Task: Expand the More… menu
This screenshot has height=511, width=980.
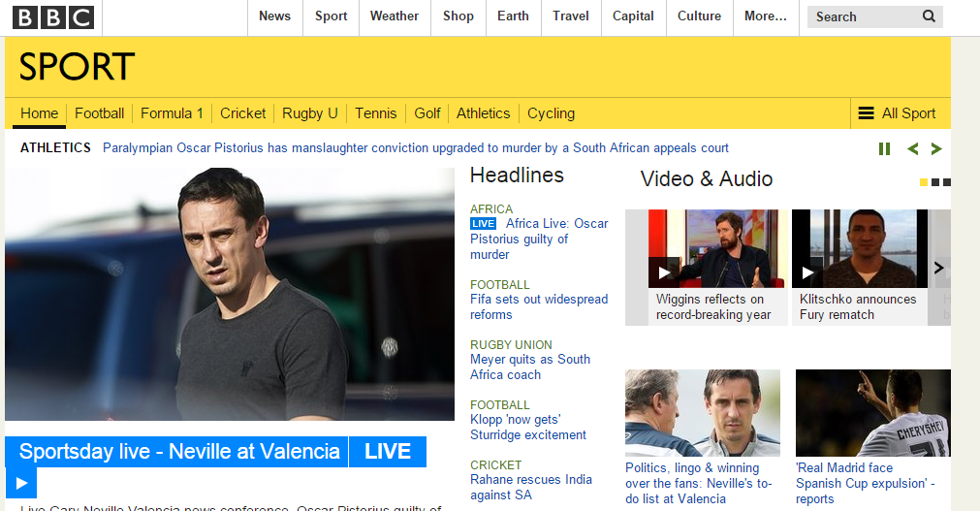Action: coord(766,16)
